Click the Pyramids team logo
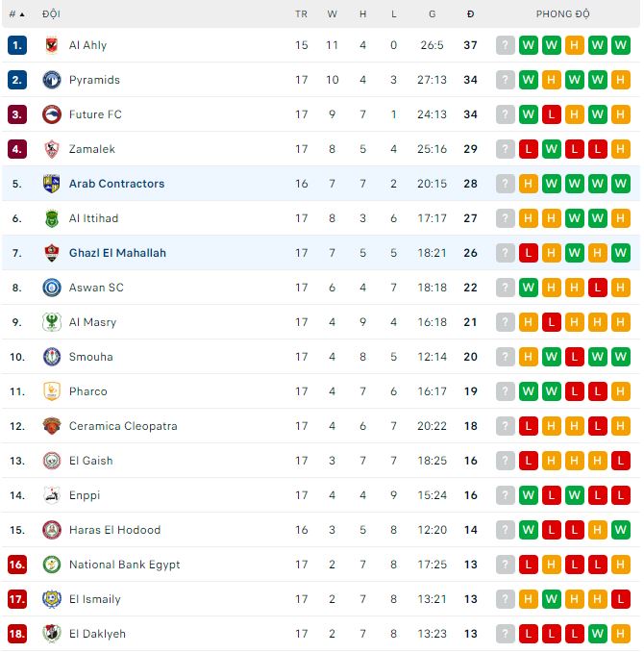Image resolution: width=644 pixels, height=653 pixels. 51,80
